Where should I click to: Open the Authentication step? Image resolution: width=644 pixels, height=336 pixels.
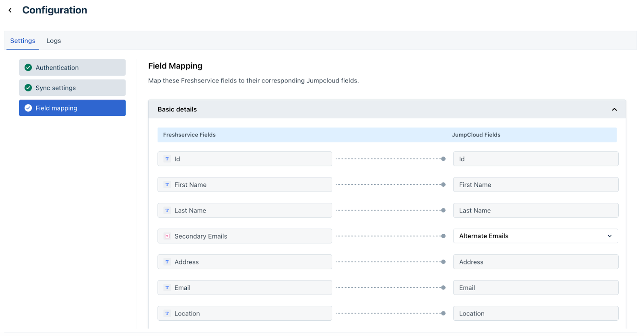click(x=72, y=68)
